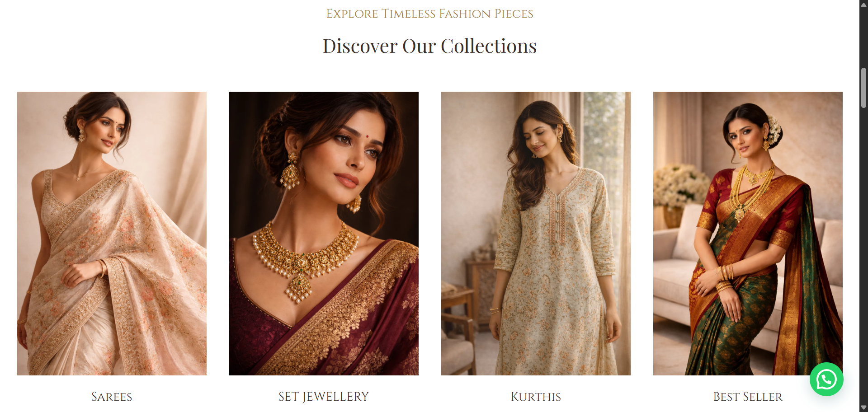The image size is (868, 412).
Task: Open the Kurthis collection image
Action: point(536,234)
